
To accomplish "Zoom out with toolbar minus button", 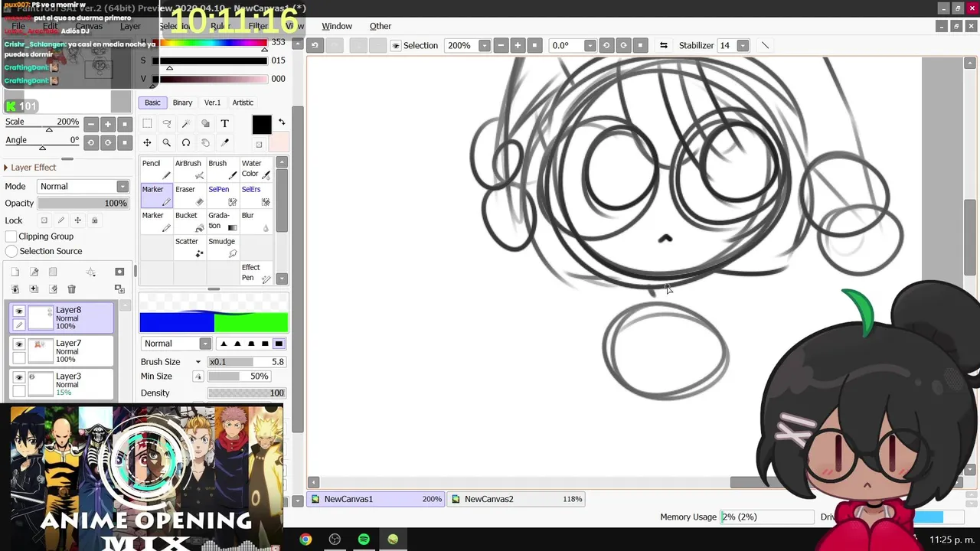I will click(x=501, y=45).
